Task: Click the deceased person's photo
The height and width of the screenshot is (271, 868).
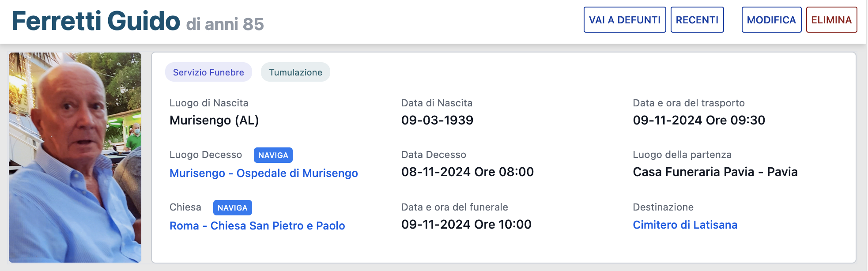Action: (75, 158)
